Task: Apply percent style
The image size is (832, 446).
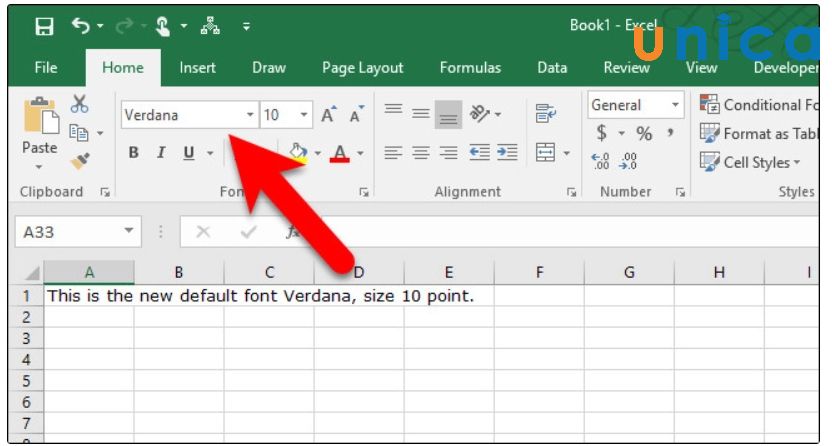Action: pos(644,133)
